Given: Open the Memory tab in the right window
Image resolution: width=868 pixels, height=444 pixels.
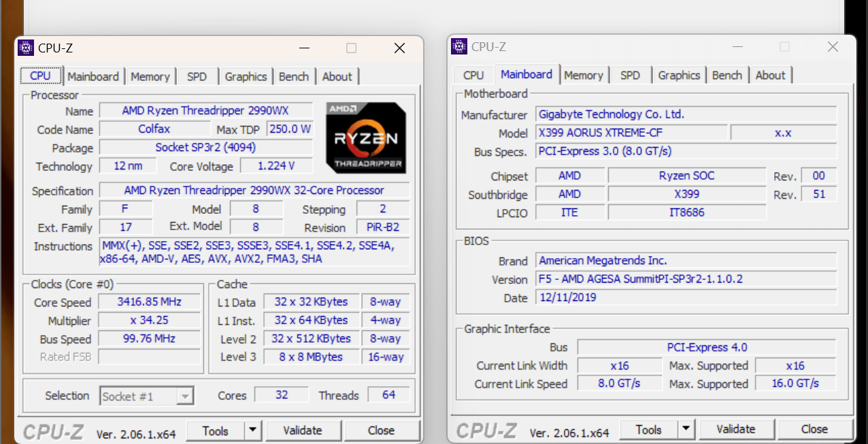Looking at the screenshot, I should [584, 75].
